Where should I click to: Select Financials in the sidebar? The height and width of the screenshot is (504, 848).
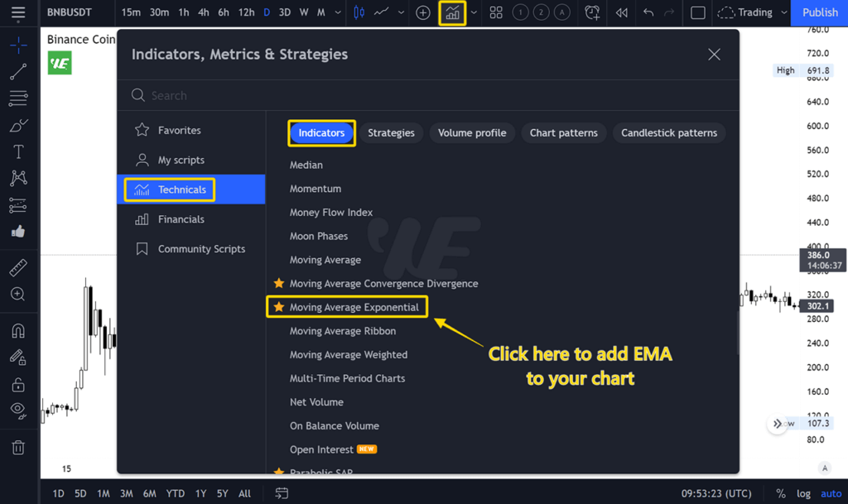pyautogui.click(x=181, y=219)
